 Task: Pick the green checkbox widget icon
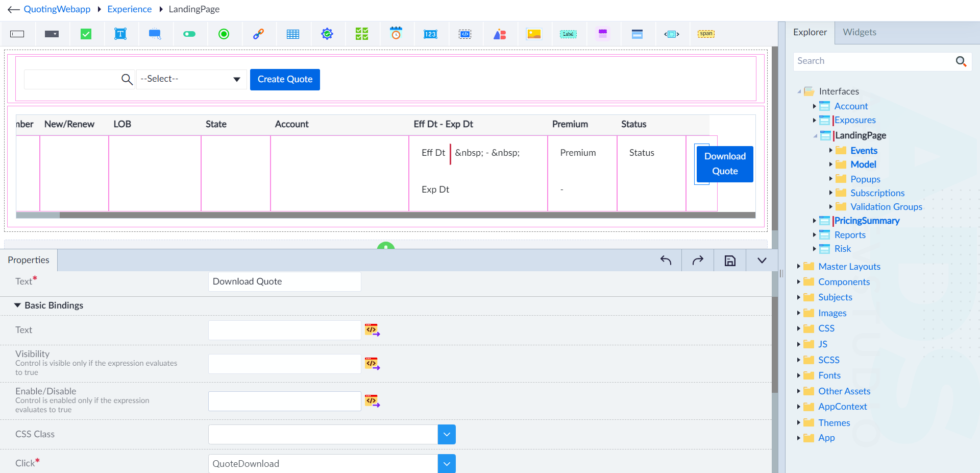tap(86, 34)
